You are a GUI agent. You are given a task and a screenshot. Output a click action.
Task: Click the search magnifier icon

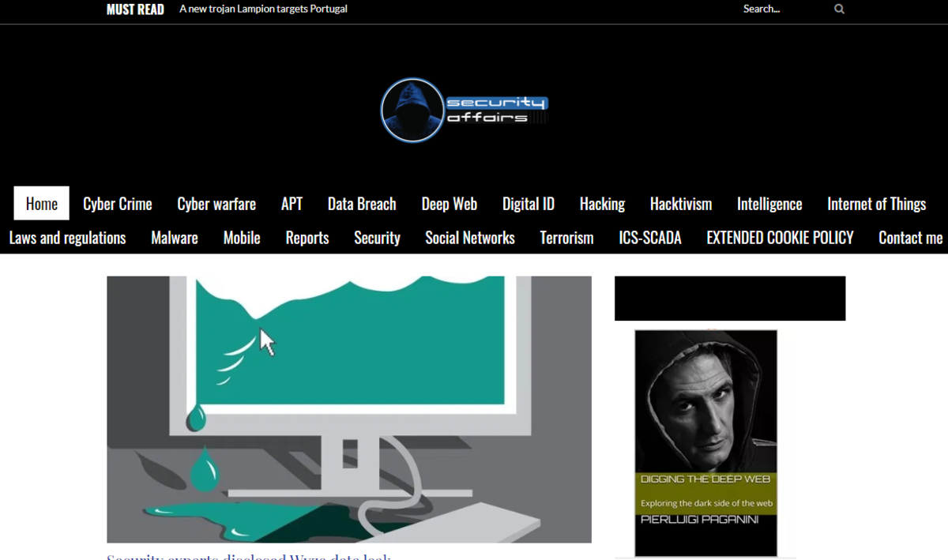(x=839, y=9)
